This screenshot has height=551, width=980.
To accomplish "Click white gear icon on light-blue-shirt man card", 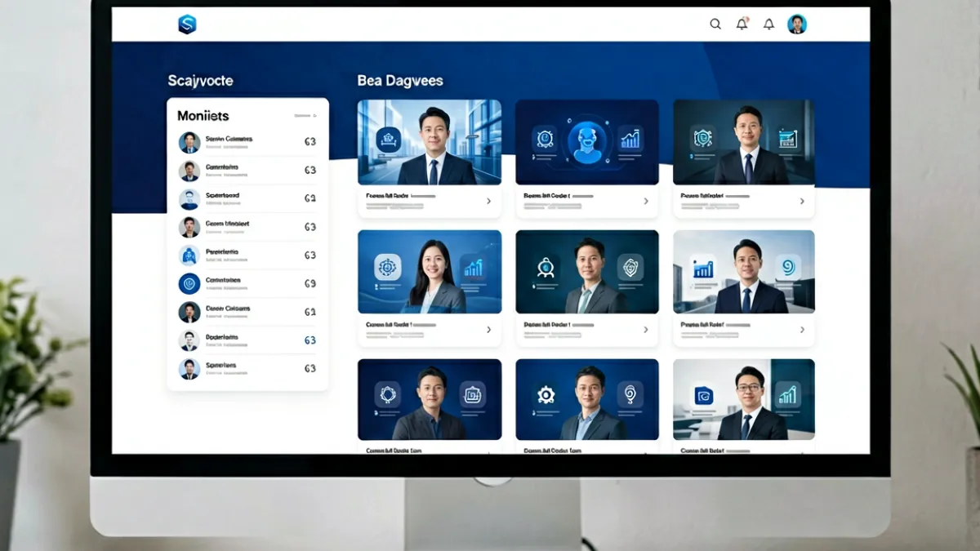I will 546,395.
